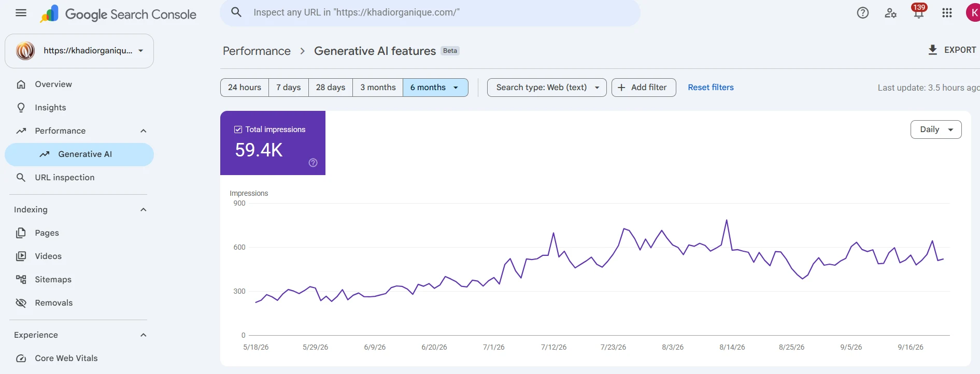Click the Performance trend icon
The height and width of the screenshot is (374, 980).
[x=21, y=131]
